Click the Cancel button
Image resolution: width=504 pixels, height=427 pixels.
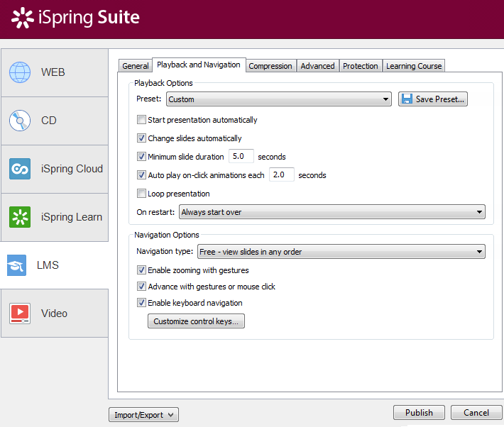click(x=476, y=413)
